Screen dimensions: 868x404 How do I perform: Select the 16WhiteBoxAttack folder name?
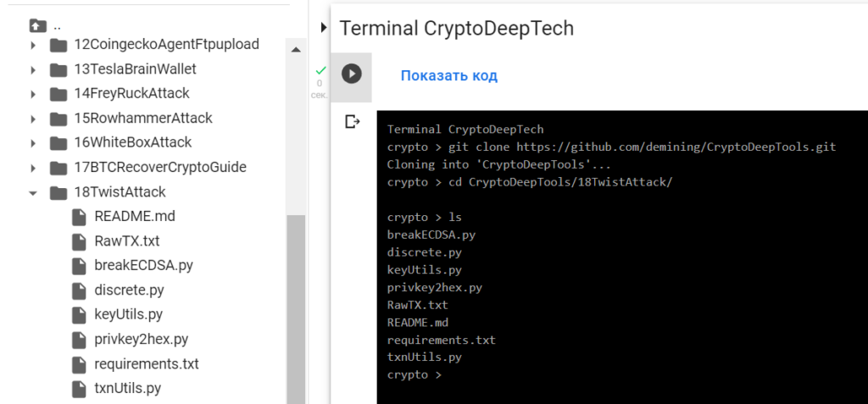(x=133, y=142)
